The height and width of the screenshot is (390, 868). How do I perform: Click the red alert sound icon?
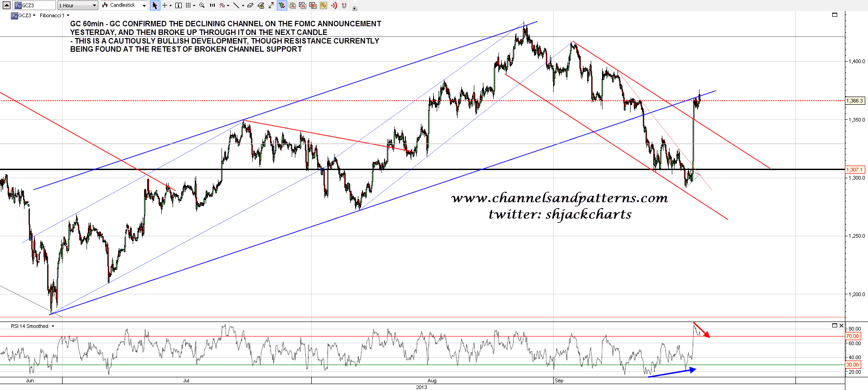tap(334, 5)
